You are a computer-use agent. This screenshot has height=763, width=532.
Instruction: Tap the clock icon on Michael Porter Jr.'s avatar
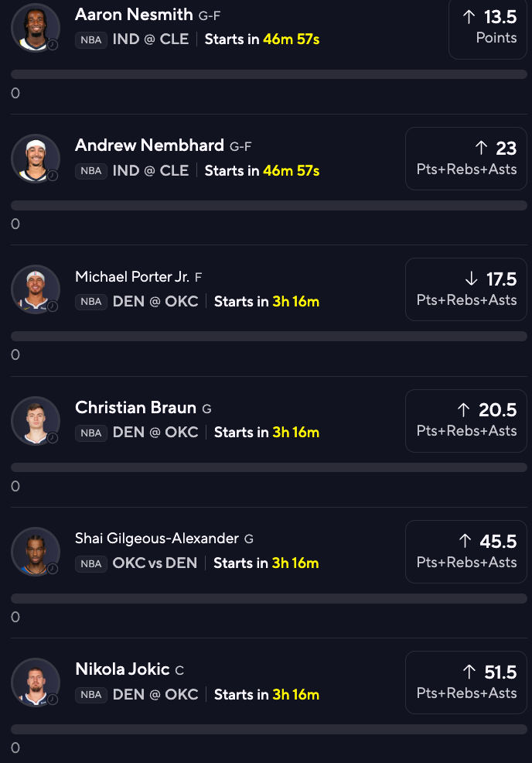pyautogui.click(x=53, y=306)
